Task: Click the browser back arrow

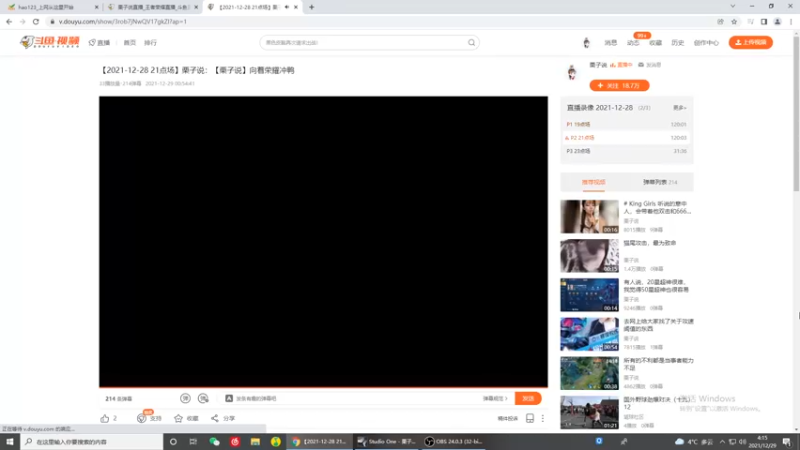Action: [9, 21]
